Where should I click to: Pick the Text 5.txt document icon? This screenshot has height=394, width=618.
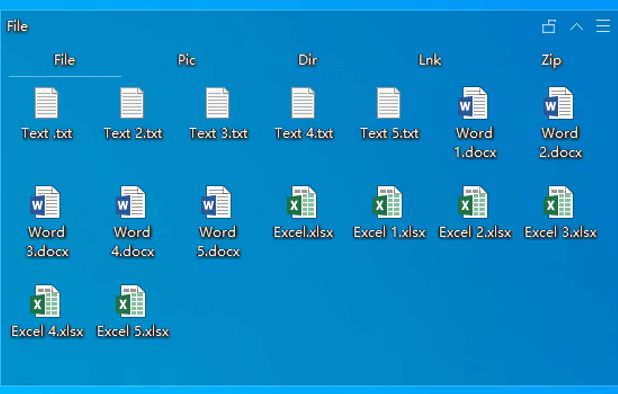tap(389, 103)
